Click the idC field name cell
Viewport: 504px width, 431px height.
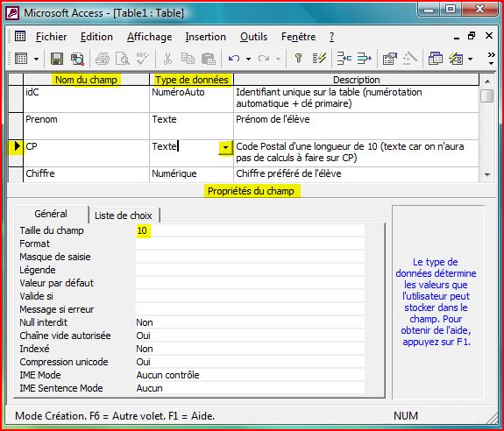click(86, 99)
